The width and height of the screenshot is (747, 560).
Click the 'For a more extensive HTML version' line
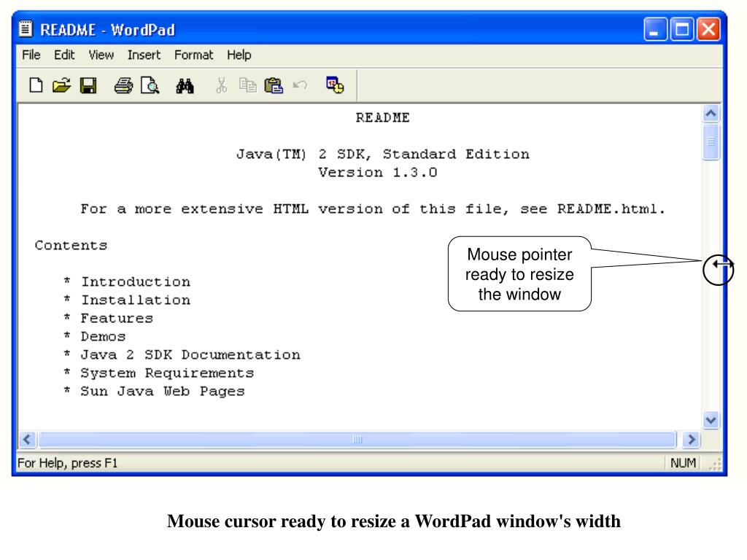point(373,209)
